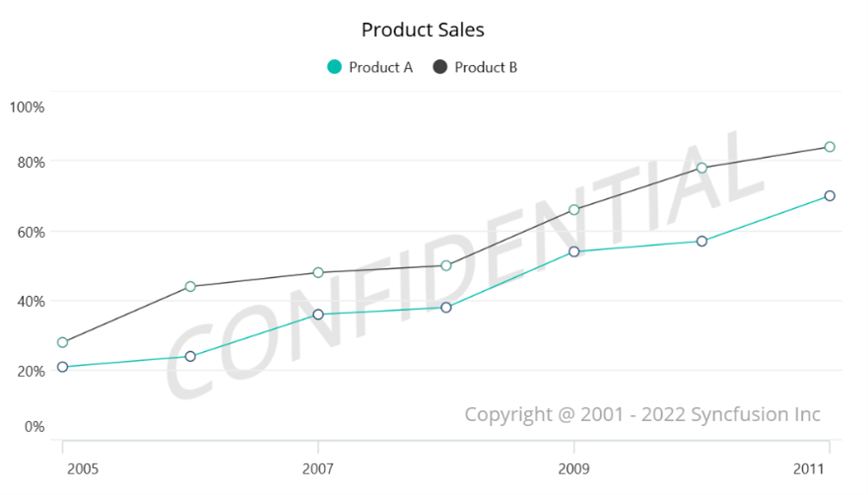Select the lower line's 2011 end point
This screenshot has height=495, width=868.
pyautogui.click(x=830, y=195)
